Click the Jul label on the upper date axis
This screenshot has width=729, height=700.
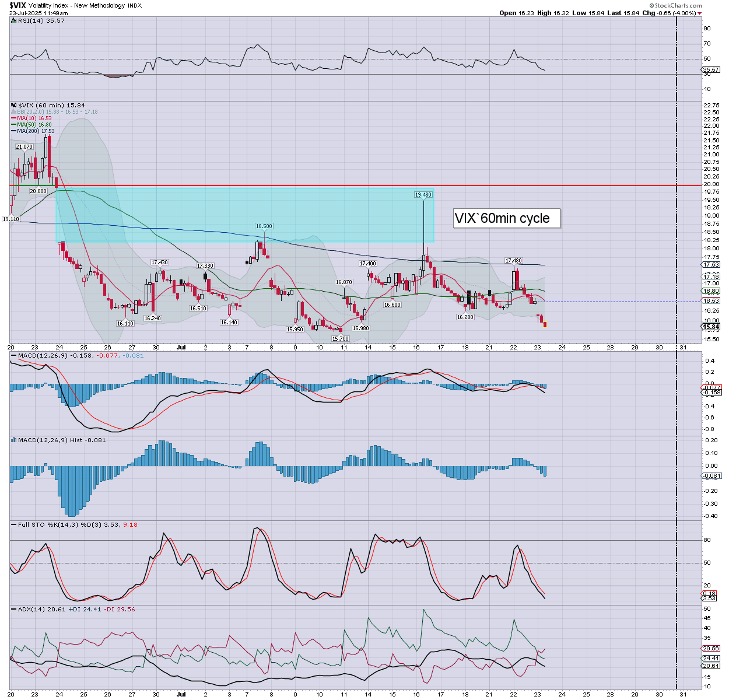[181, 347]
